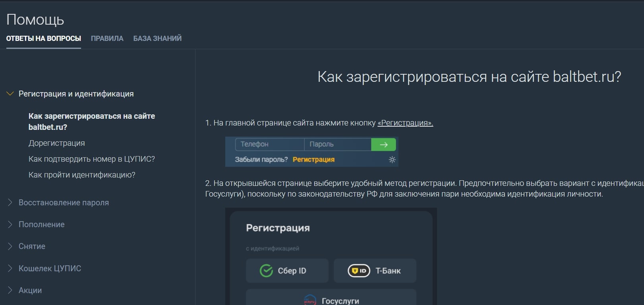Click the Госуслуги logo icon
The image size is (644, 305).
coord(309,300)
